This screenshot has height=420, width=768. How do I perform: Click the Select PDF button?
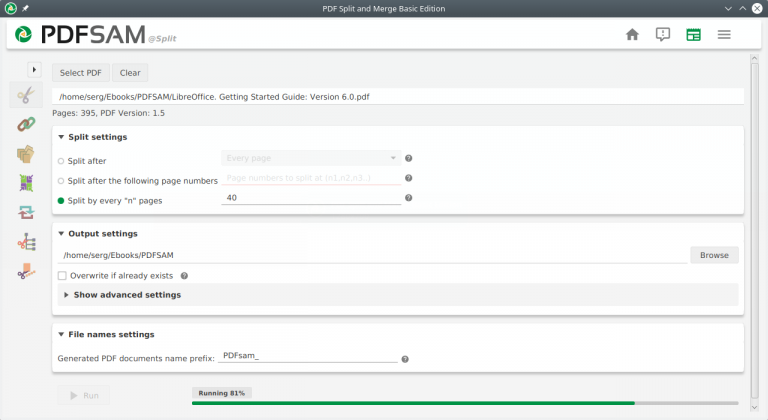[80, 73]
